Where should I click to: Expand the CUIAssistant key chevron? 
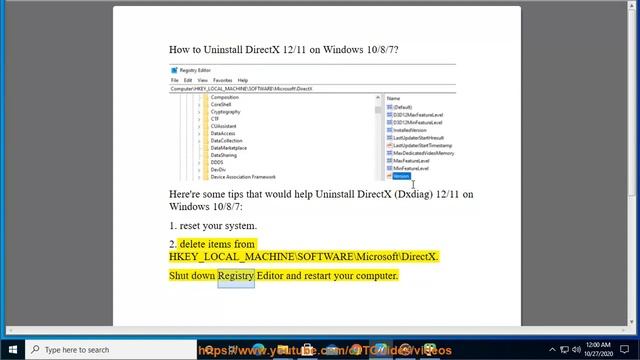tap(199, 127)
